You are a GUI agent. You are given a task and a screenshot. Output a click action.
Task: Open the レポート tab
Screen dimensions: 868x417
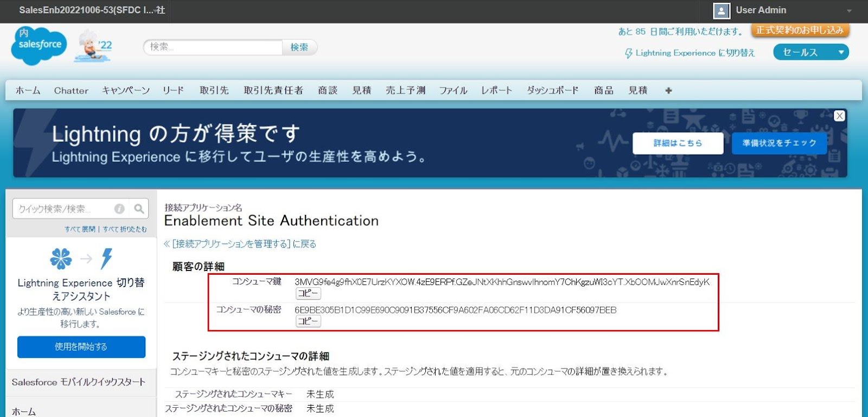pos(496,91)
